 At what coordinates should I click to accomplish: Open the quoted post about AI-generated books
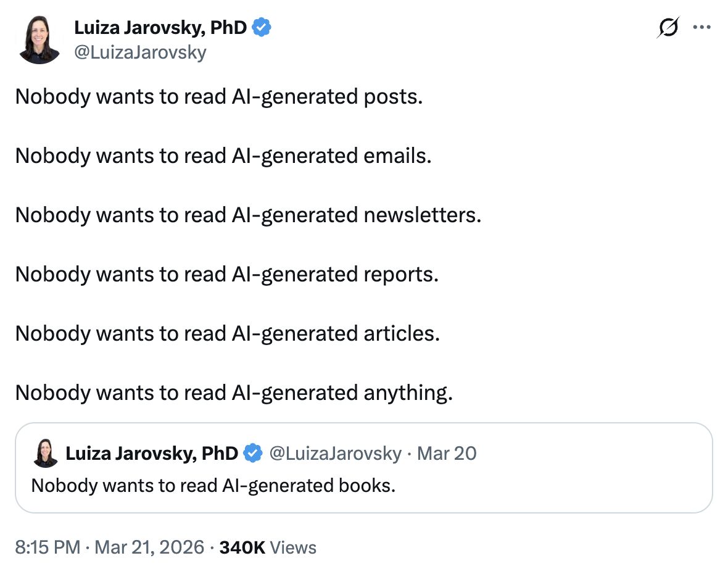[x=213, y=485]
